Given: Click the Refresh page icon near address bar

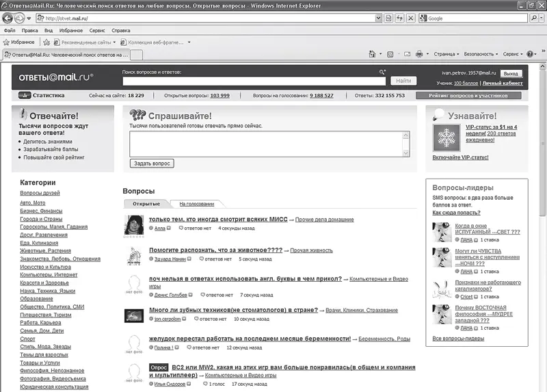Looking at the screenshot, I should point(397,18).
